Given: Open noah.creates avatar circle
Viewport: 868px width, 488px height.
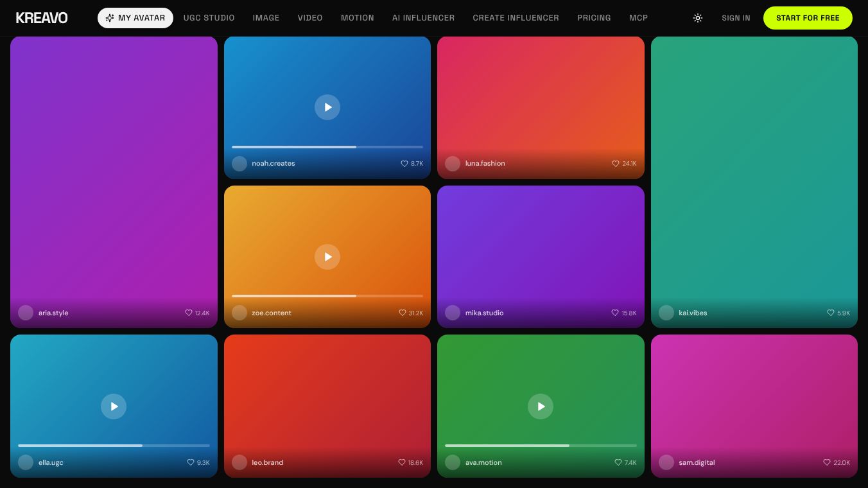Looking at the screenshot, I should (239, 164).
